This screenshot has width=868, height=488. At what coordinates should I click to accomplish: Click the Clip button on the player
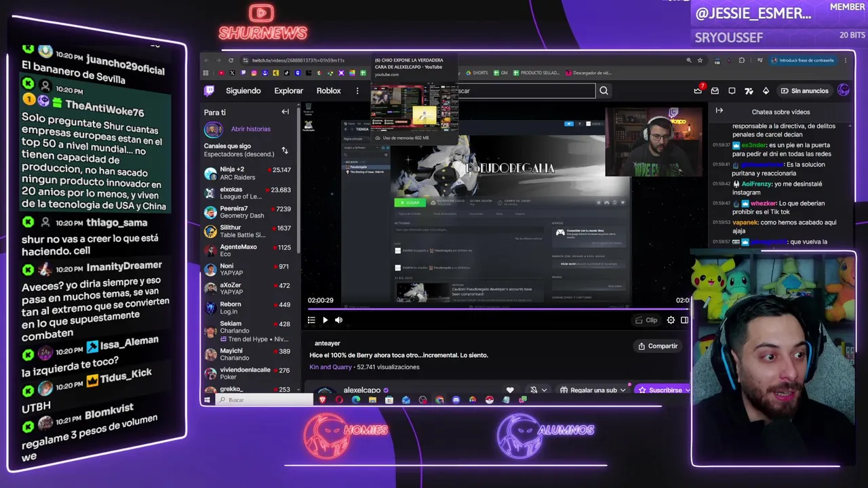[646, 320]
